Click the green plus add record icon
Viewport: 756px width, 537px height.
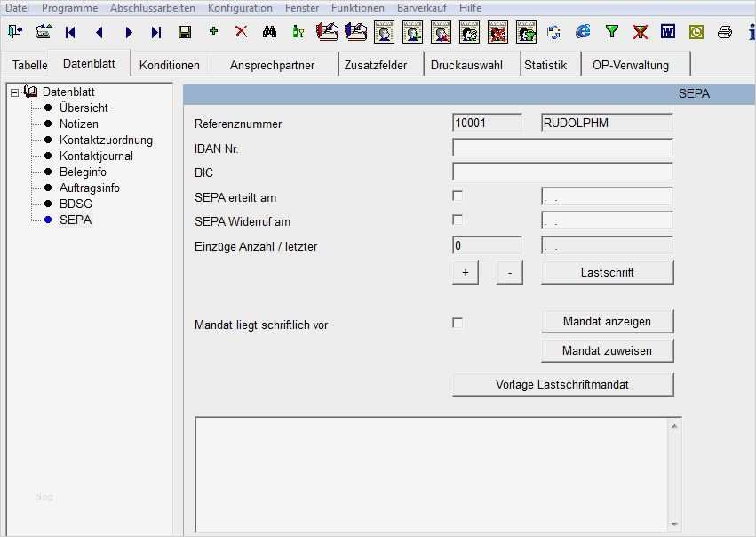pyautogui.click(x=213, y=32)
